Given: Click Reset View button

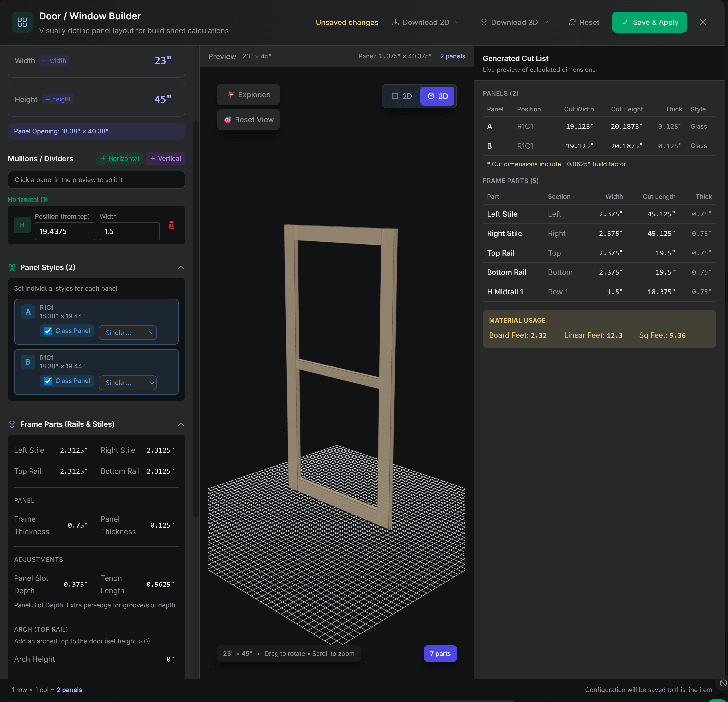Looking at the screenshot, I should [x=248, y=120].
